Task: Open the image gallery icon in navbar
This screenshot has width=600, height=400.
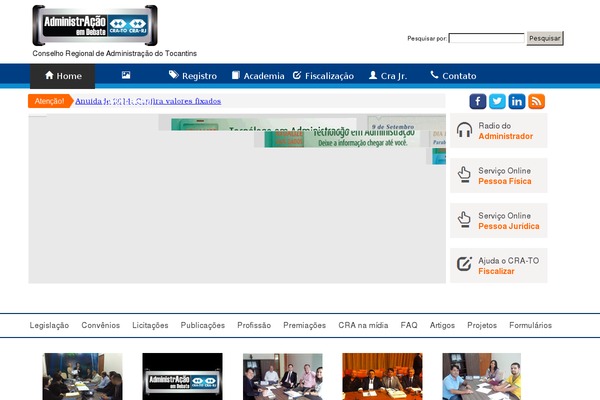Action: click(x=126, y=76)
